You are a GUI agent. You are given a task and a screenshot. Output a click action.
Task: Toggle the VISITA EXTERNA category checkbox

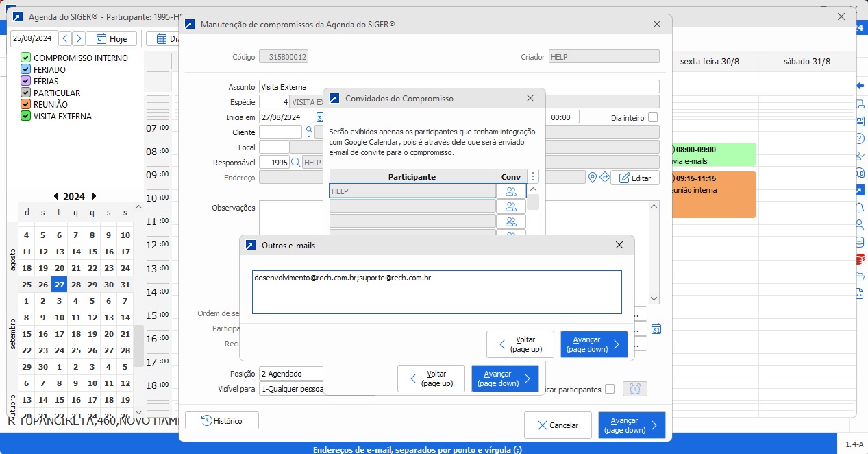coord(26,116)
